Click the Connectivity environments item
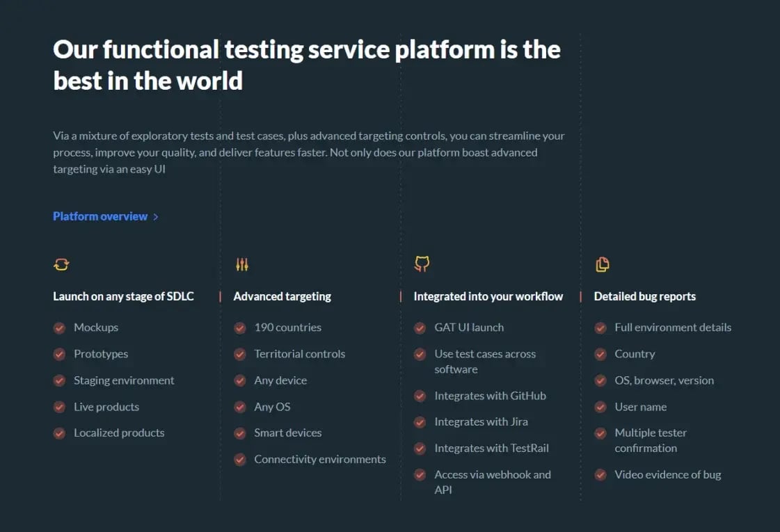780x532 pixels. point(319,459)
